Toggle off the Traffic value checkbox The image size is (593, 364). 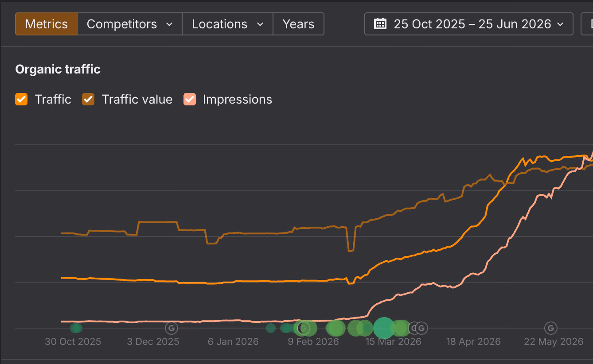[88, 99]
